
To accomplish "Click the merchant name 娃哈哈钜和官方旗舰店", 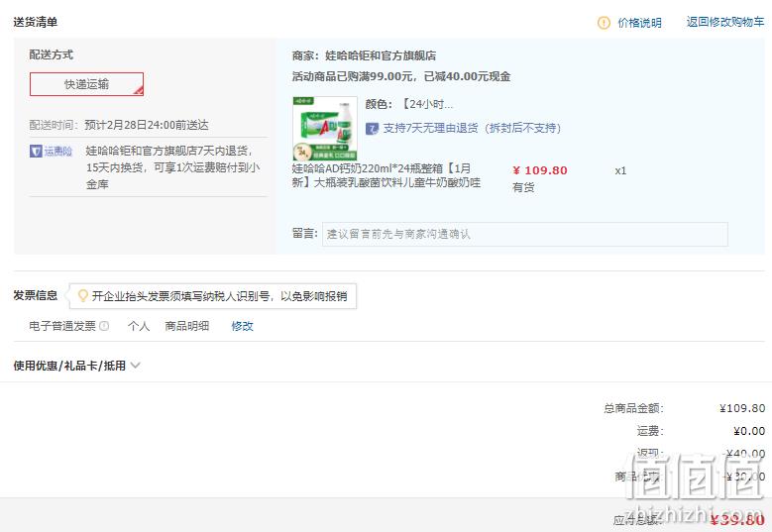I will click(x=381, y=55).
